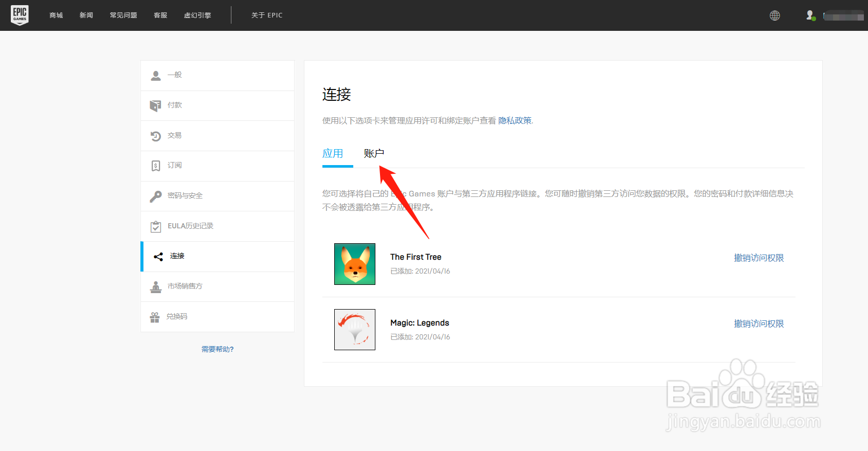Open the 订阅 section
This screenshot has width=868, height=451.
[x=218, y=166]
